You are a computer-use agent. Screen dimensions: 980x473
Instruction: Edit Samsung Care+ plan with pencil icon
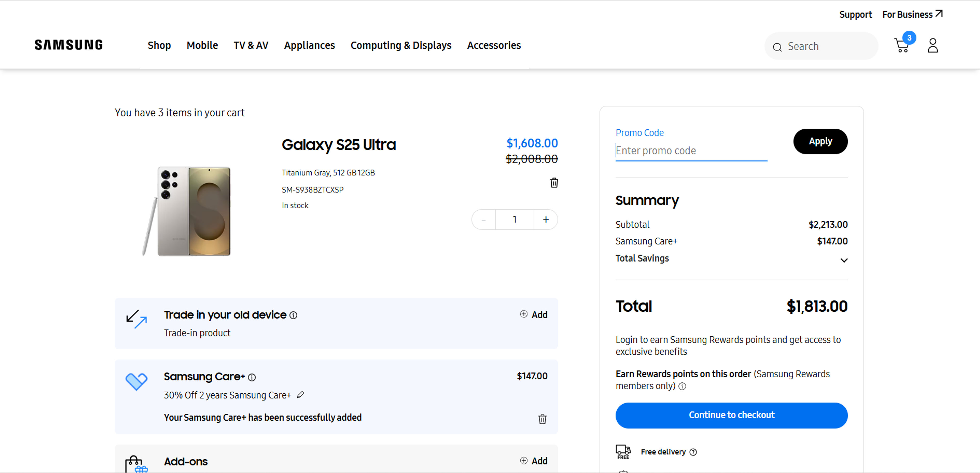[x=301, y=395]
